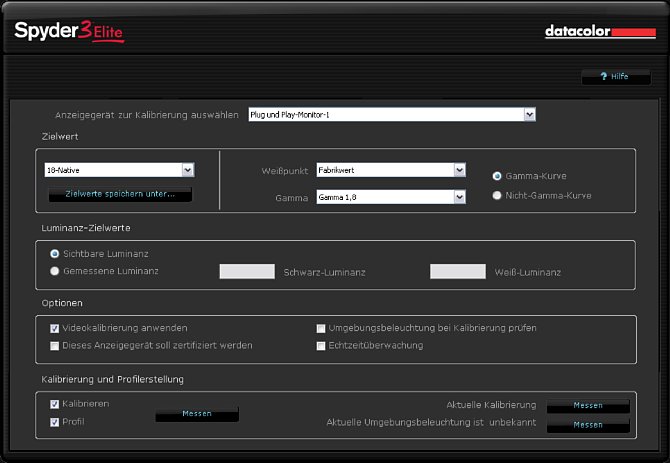Click Zielwerte speichern unter button

click(x=120, y=194)
